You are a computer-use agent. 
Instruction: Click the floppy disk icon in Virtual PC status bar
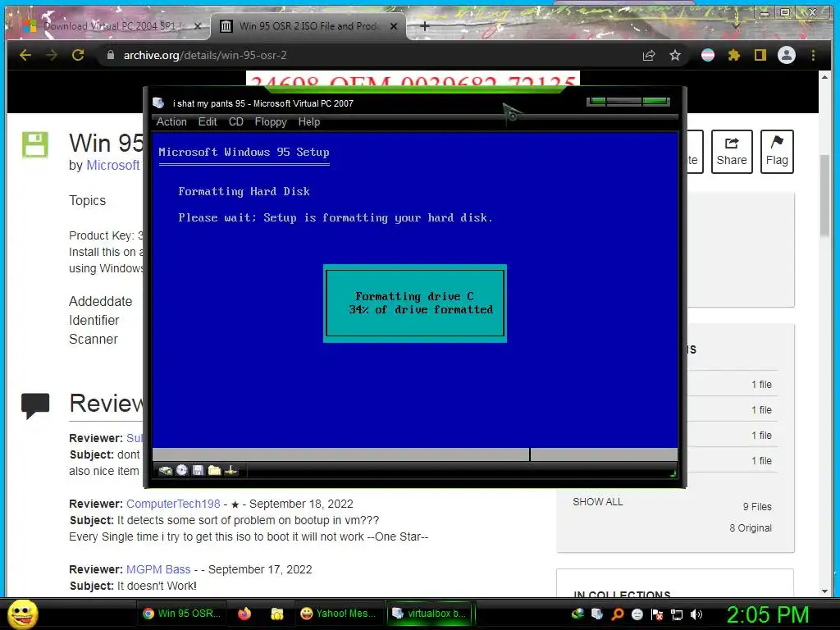[198, 470]
